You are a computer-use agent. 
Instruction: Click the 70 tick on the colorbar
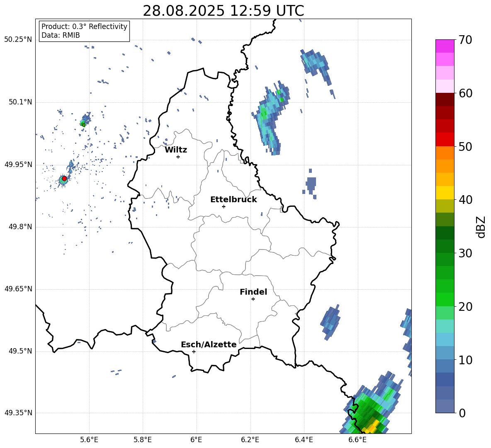click(x=465, y=40)
